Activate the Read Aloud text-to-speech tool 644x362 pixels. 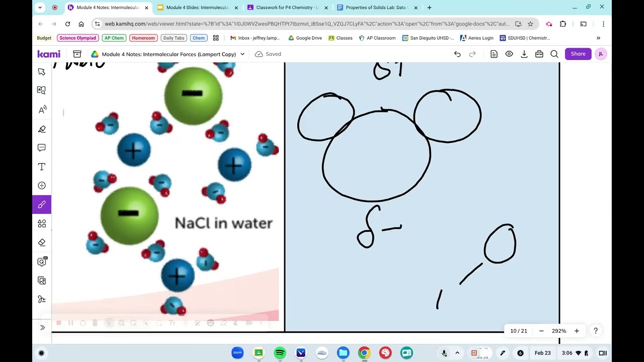click(42, 110)
